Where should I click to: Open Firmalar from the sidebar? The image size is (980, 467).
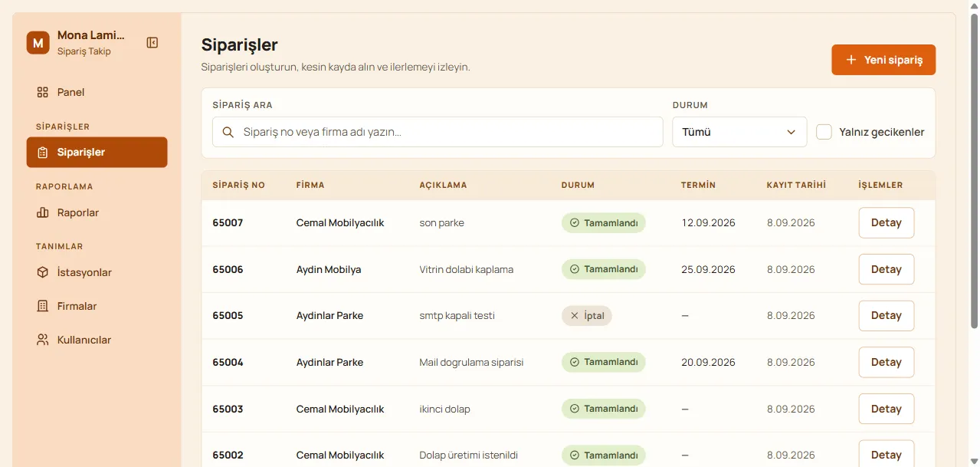click(x=97, y=306)
